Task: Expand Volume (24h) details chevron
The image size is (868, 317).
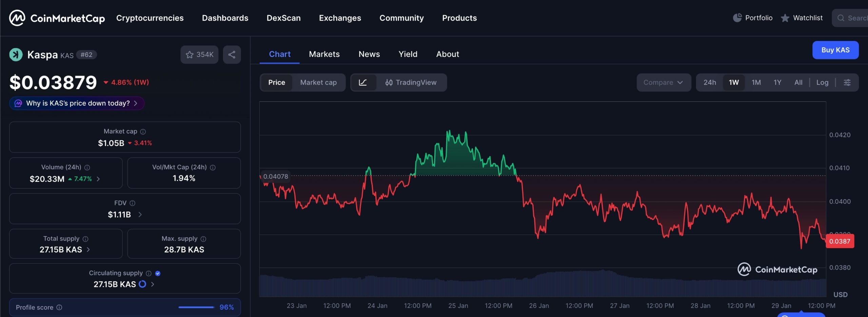Action: tap(98, 179)
